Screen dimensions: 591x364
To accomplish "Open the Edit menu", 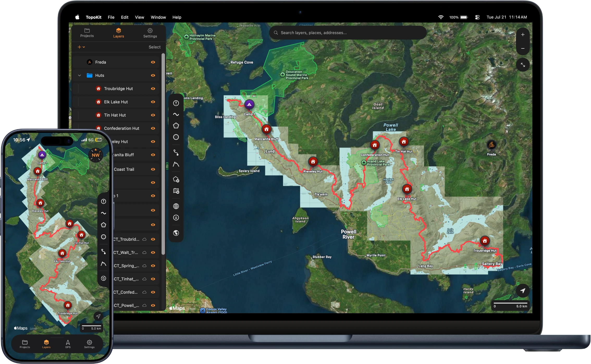I will coord(125,17).
